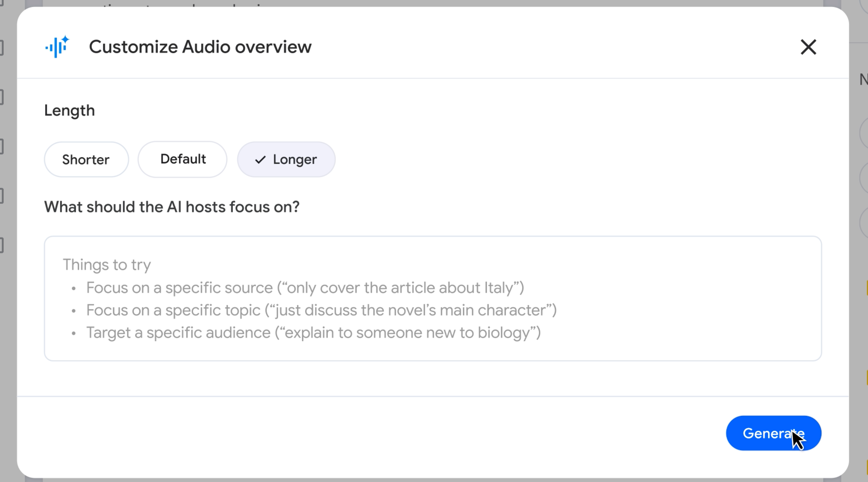Screen dimensions: 868x482
Task: Click the audio overview sparkle waveform icon
Action: 57,47
